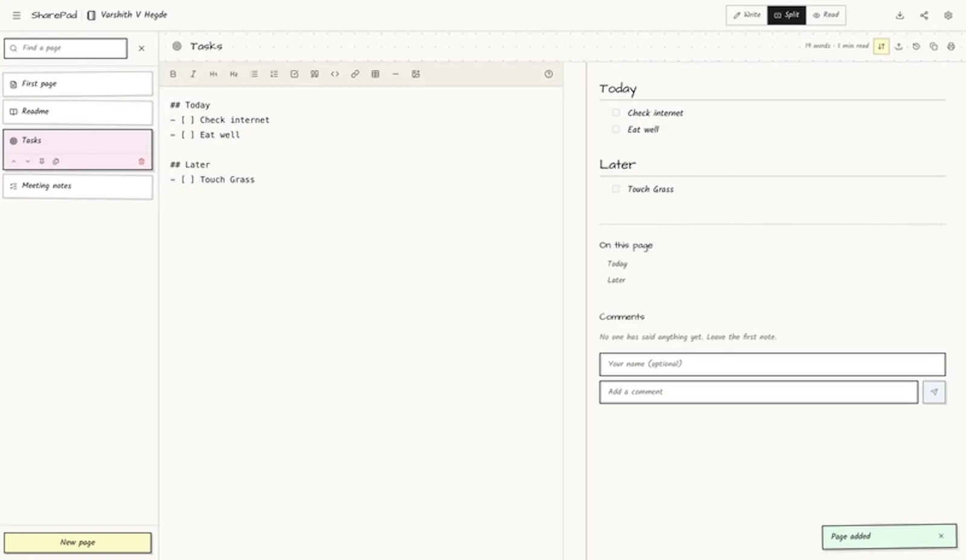Check the 'Touch Grass' checkbox in preview

tap(615, 188)
